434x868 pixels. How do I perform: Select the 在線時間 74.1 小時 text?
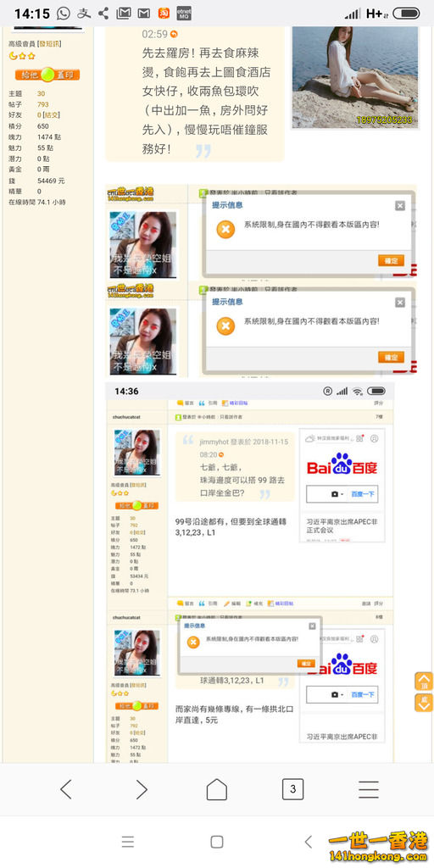37,203
